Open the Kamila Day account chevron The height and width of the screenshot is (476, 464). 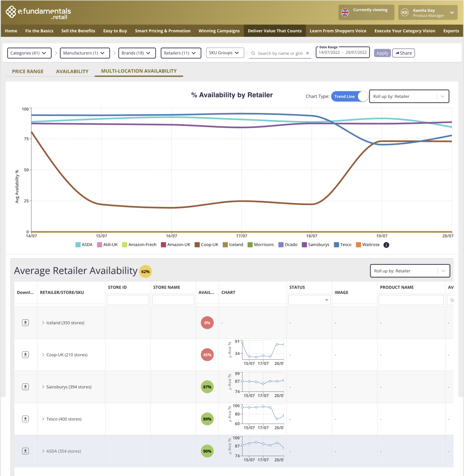point(452,13)
